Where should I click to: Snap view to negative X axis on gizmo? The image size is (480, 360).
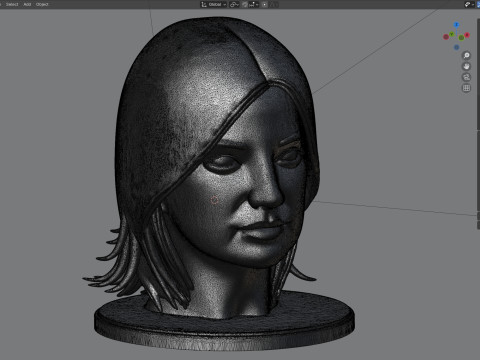pos(446,37)
